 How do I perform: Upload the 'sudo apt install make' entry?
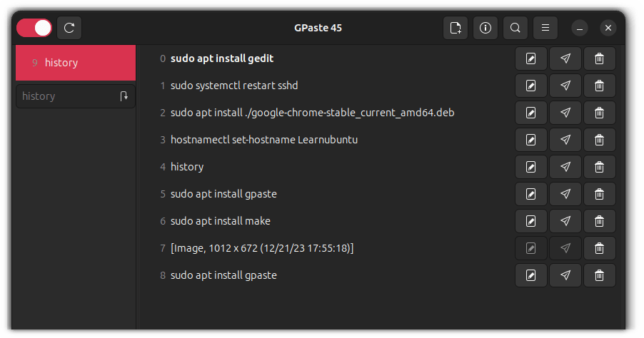coord(565,221)
